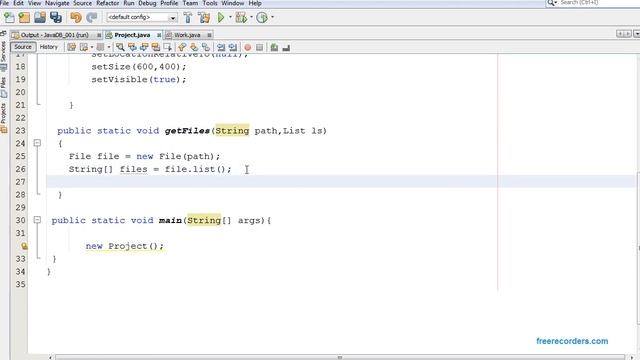The width and height of the screenshot is (640, 360).
Task: Open Debug Project dropdown arrow
Action: tap(251, 18)
